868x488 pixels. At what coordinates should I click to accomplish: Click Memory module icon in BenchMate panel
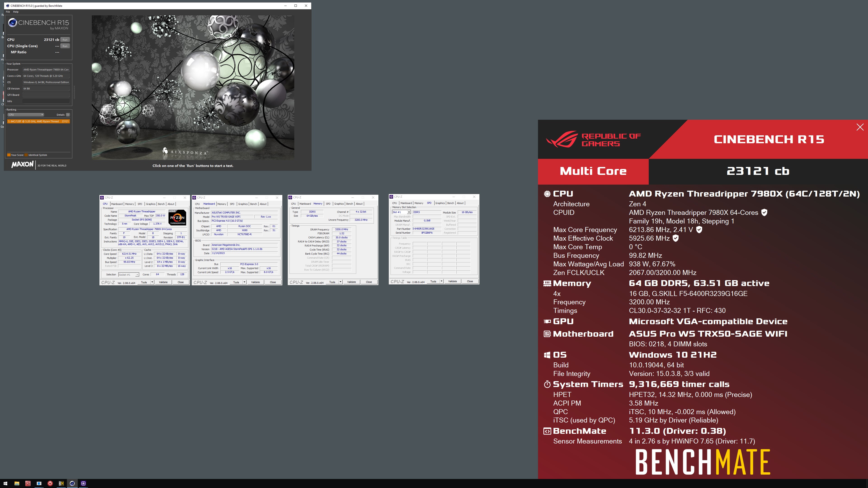pos(547,284)
